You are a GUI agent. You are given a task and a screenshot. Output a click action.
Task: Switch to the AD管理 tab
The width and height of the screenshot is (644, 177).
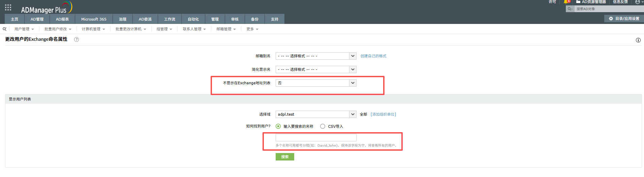coord(37,19)
